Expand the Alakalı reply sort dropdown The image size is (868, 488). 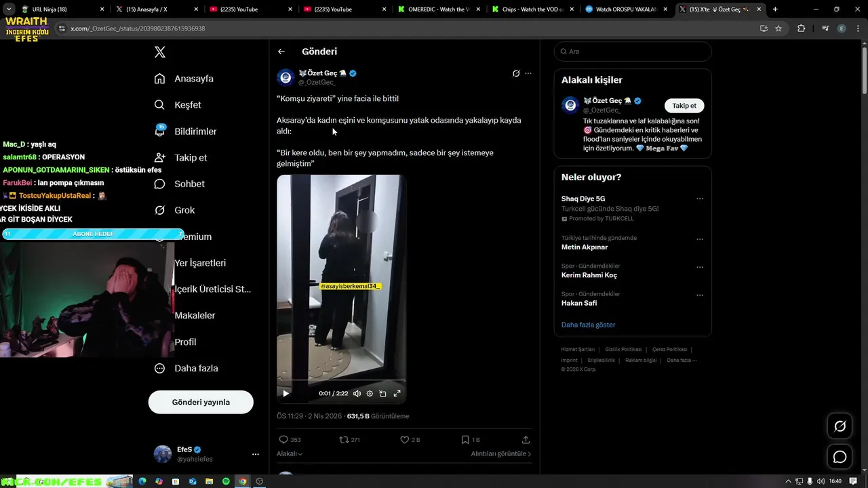tap(290, 453)
